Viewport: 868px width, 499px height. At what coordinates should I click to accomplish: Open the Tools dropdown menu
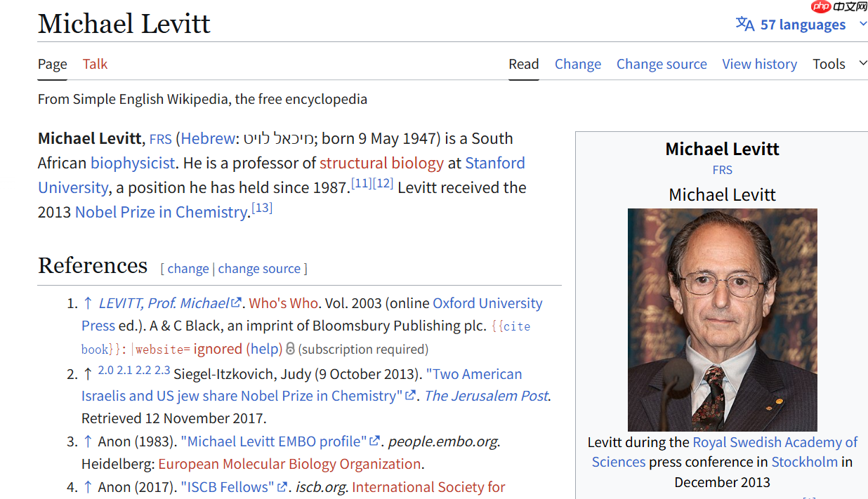tap(839, 64)
